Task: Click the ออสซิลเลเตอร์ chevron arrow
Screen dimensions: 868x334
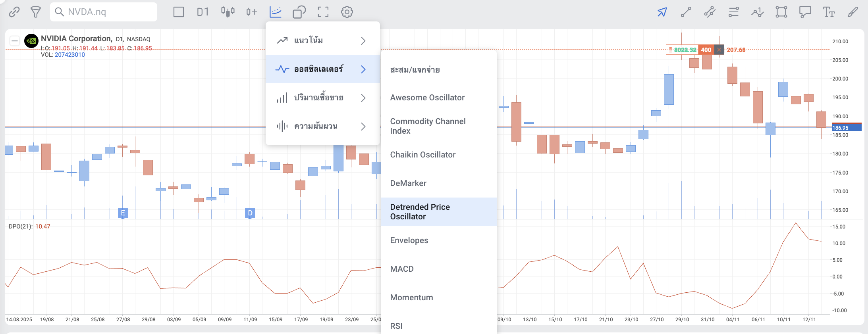Action: 363,69
